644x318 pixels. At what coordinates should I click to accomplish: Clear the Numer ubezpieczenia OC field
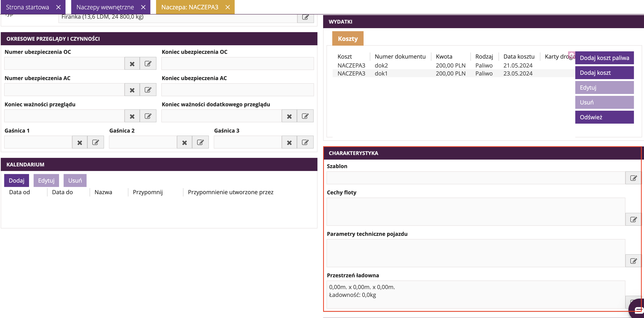(132, 64)
